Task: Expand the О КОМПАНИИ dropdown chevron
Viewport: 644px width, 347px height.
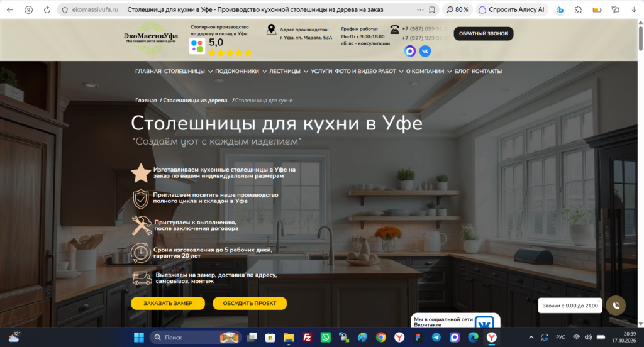Action: (449, 72)
